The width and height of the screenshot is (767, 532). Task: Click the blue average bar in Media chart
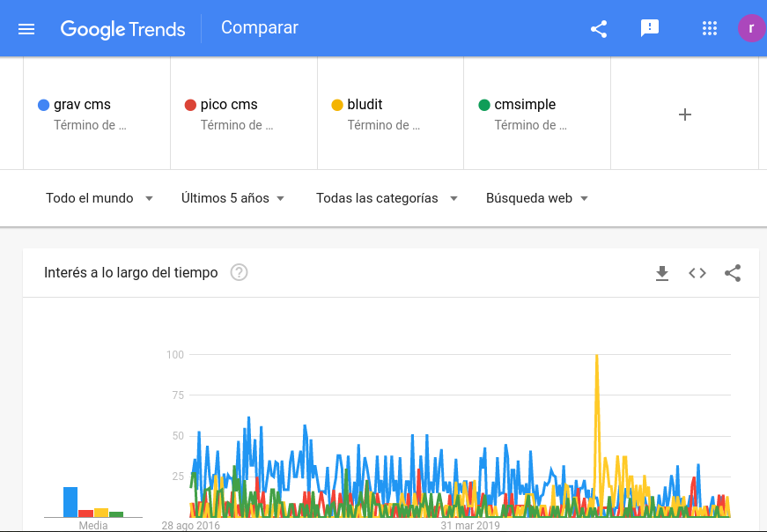(x=70, y=502)
